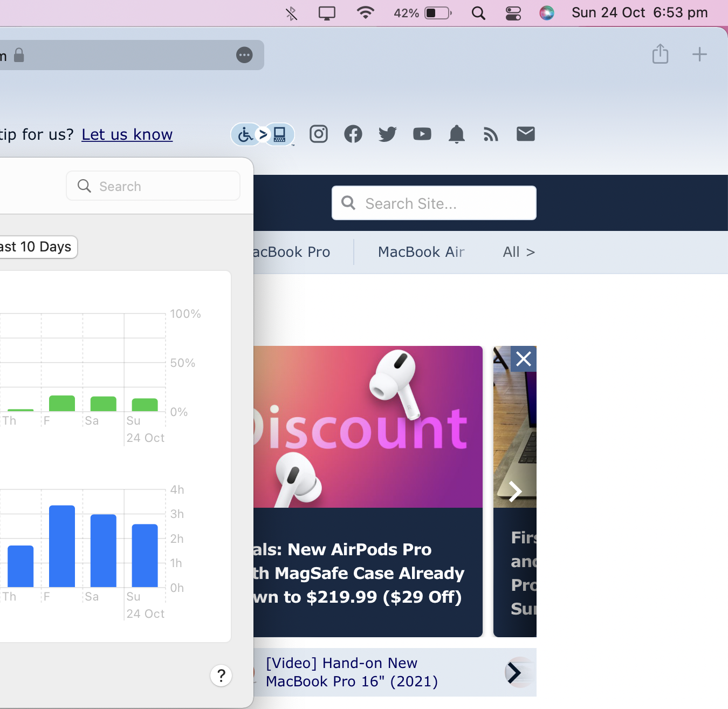Screen dimensions: 728x709
Task: Click the arrow beside the video banner
Action: click(514, 672)
